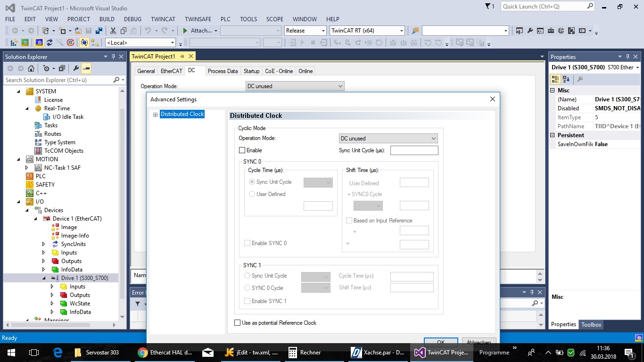644x362 pixels.
Task: Open the PLC menu
Action: [225, 19]
